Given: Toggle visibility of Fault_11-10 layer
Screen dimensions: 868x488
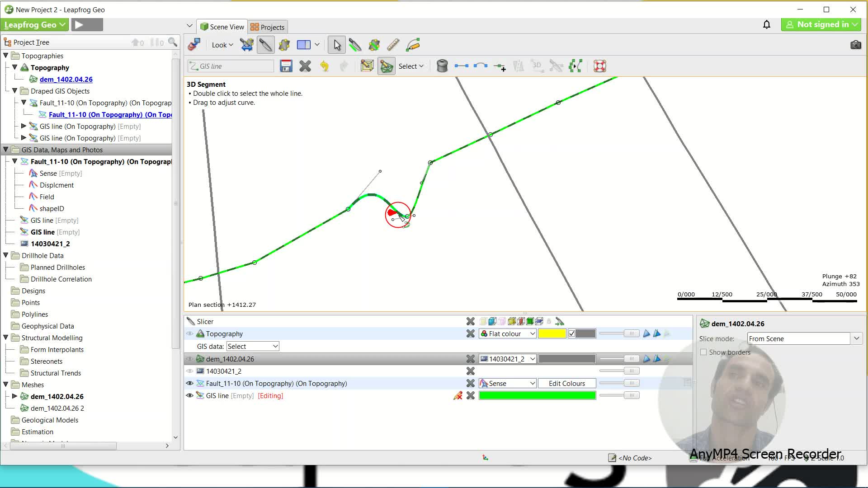Looking at the screenshot, I should click(189, 383).
